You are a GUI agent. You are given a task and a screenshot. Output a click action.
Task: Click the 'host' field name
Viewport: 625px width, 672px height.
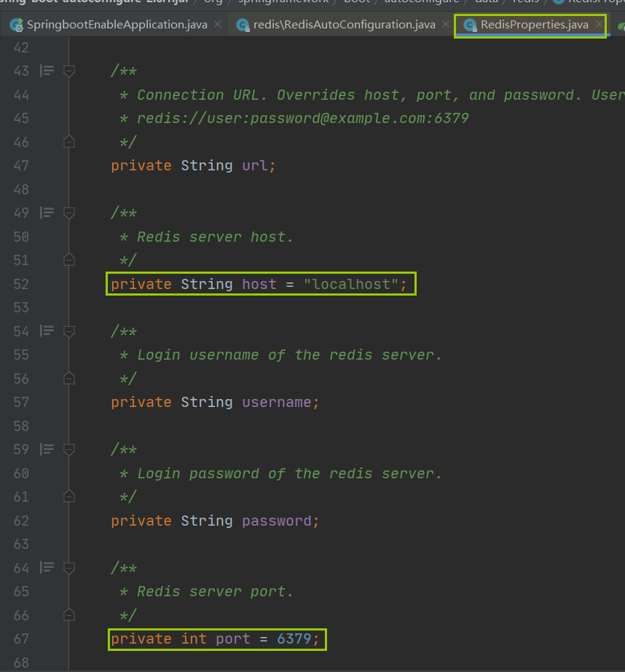[x=259, y=284]
